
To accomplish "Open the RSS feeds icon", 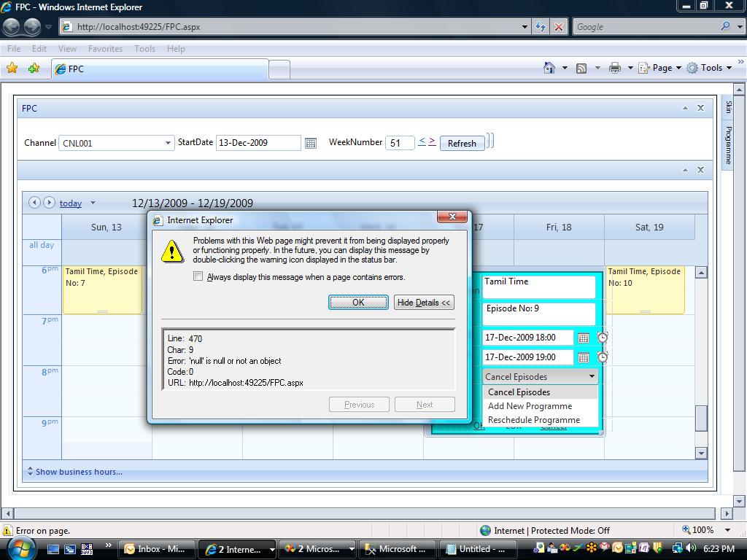I will (581, 68).
